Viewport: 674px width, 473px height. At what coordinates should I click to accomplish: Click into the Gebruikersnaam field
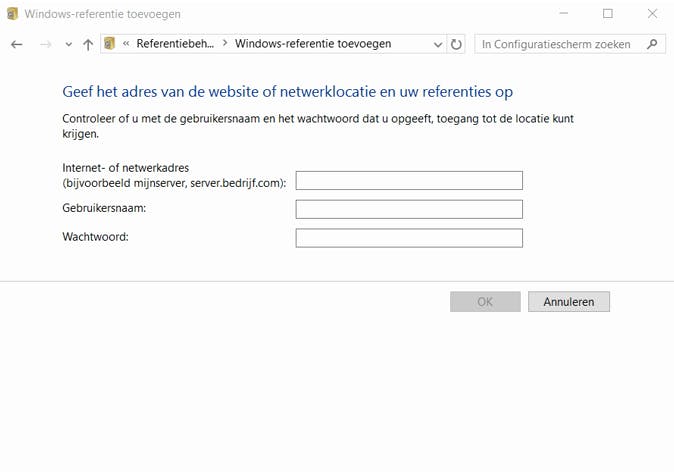(x=409, y=209)
